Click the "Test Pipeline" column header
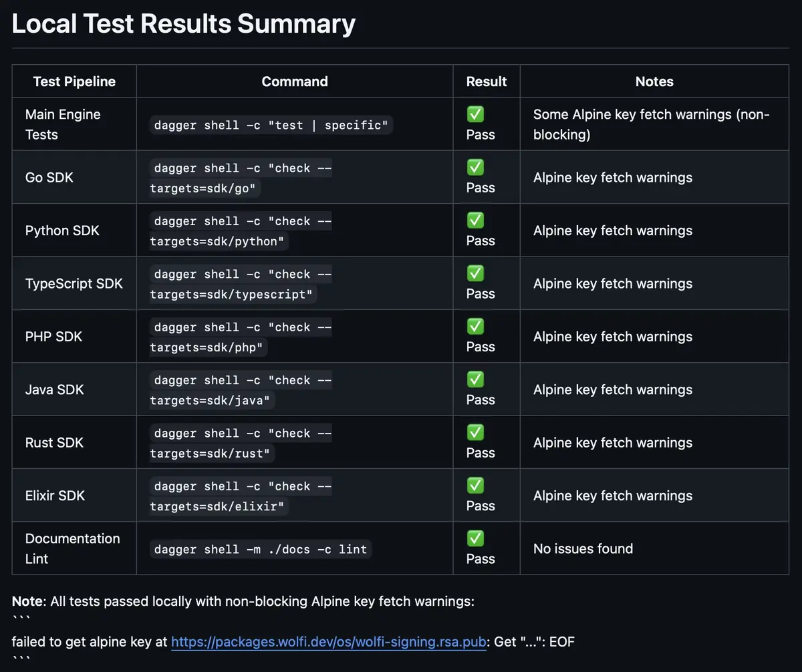The image size is (802, 672). [74, 81]
